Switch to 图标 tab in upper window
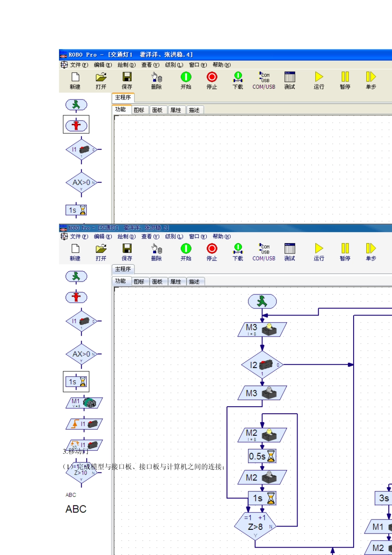This screenshot has width=392, height=555. click(139, 110)
